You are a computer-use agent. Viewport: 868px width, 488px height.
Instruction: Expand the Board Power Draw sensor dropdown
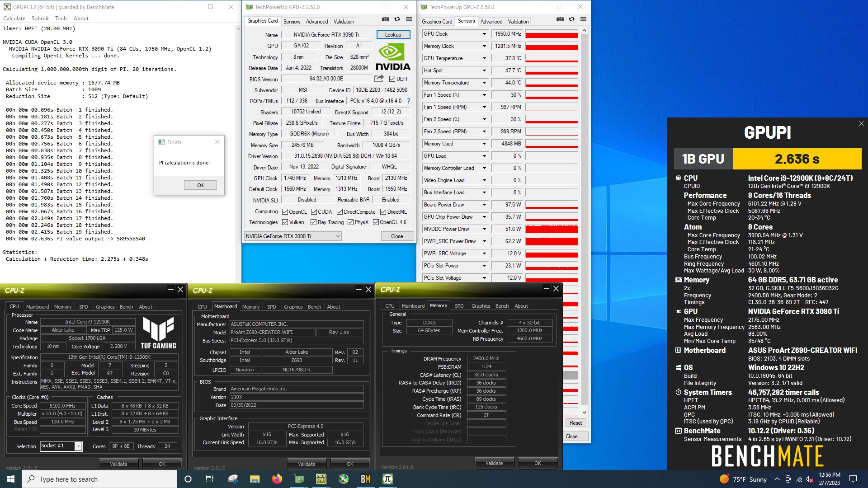(484, 205)
